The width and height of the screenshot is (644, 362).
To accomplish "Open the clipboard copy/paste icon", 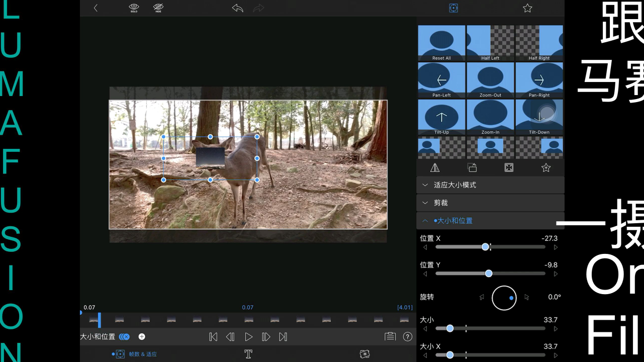I will (390, 337).
